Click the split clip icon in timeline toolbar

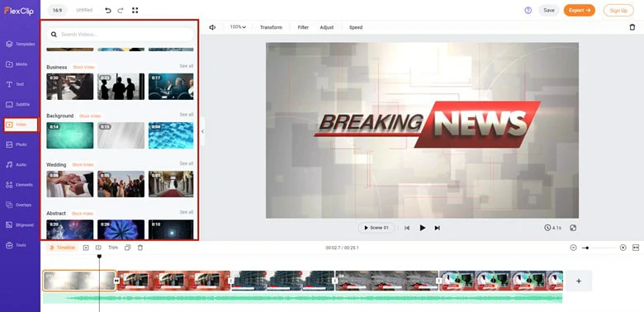[98, 248]
